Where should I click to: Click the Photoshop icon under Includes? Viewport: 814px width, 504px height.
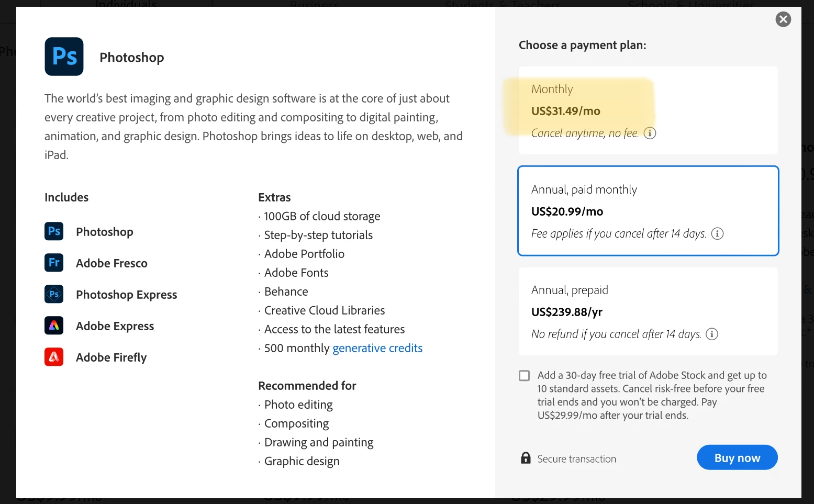click(54, 231)
